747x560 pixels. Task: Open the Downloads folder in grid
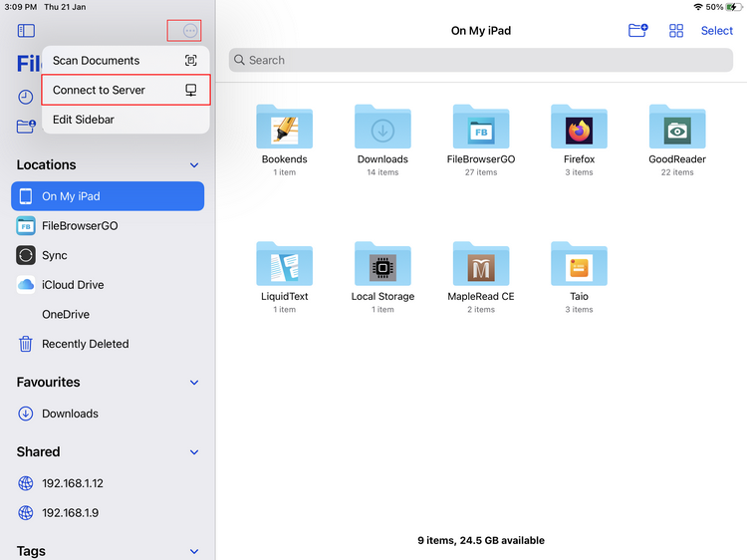pos(382,140)
